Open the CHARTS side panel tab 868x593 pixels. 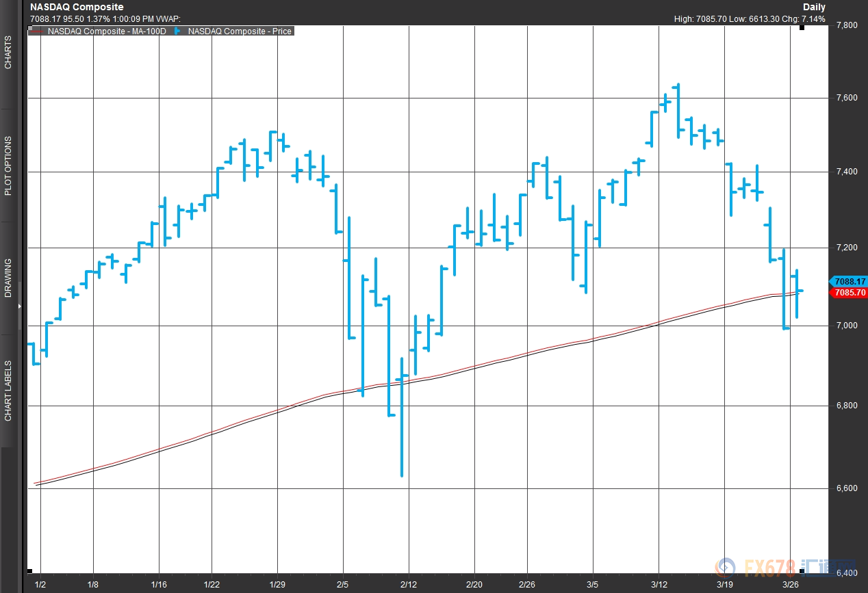click(8, 53)
